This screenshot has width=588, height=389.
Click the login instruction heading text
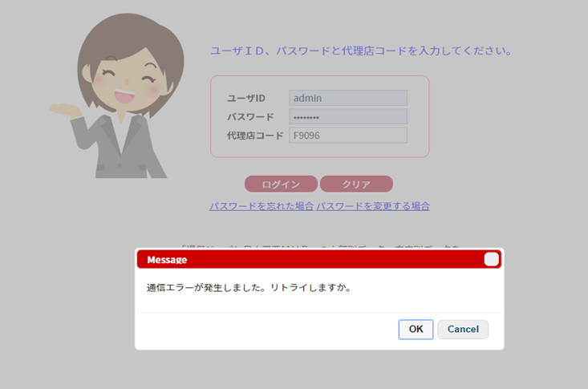coord(360,51)
